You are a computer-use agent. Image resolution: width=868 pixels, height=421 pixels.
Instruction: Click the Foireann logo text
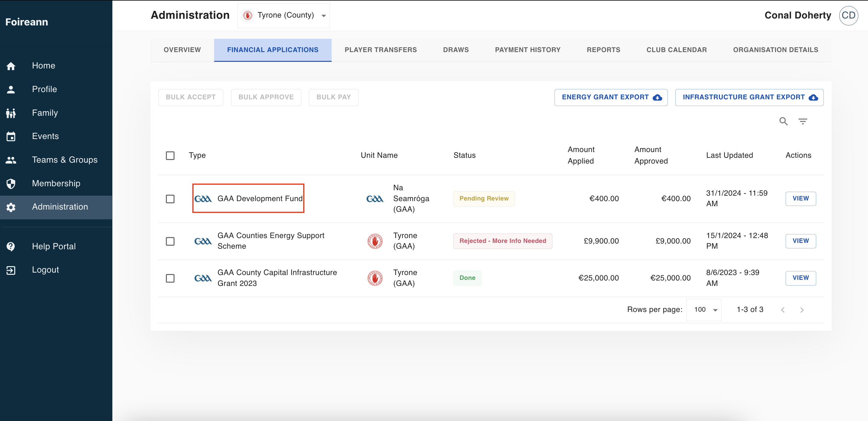27,22
